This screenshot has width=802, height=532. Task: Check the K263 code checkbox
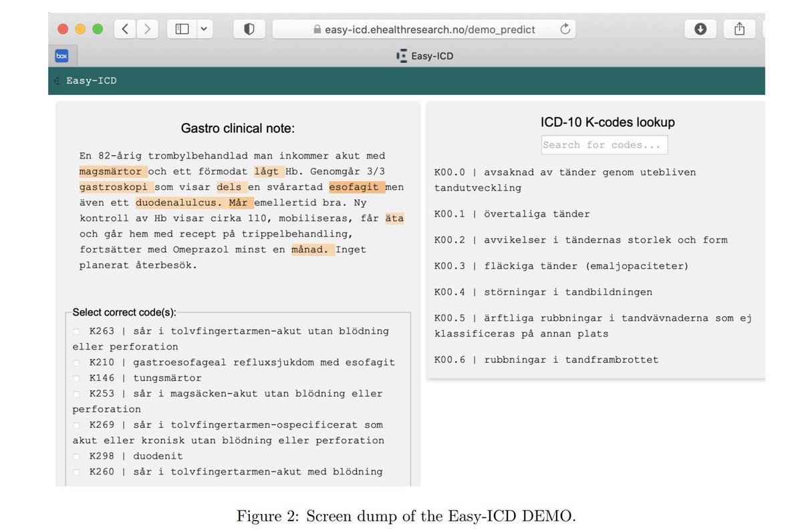point(76,331)
